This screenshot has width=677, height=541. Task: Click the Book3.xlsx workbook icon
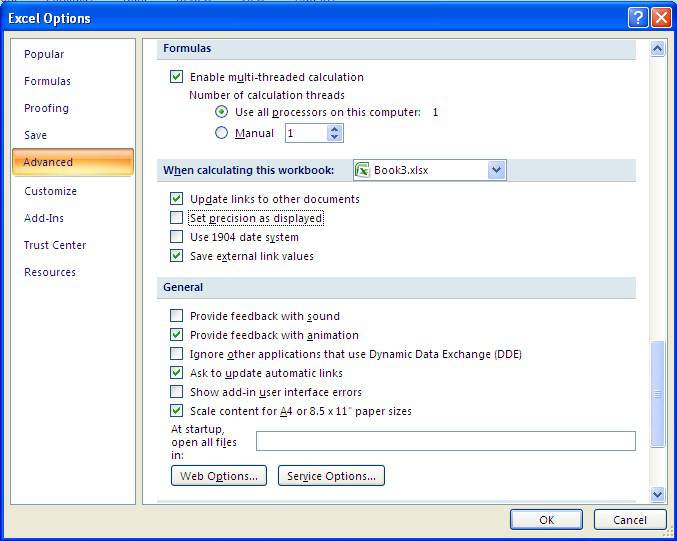tap(362, 171)
